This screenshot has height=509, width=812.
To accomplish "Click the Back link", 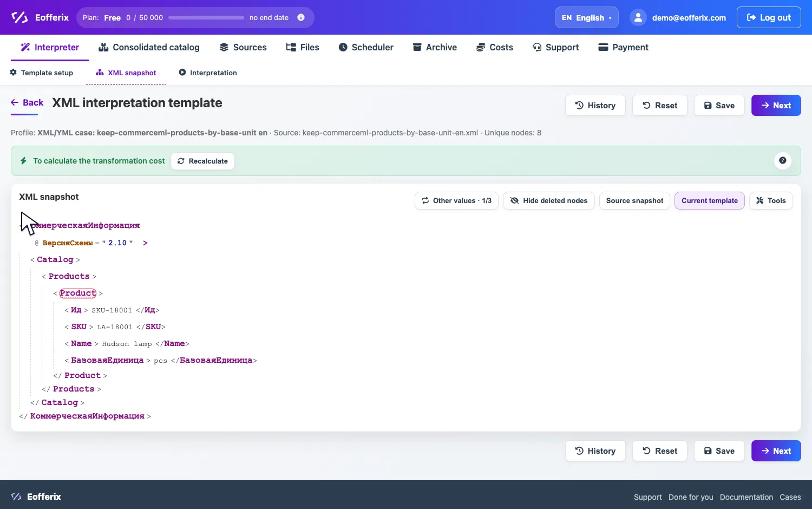I will coord(27,102).
